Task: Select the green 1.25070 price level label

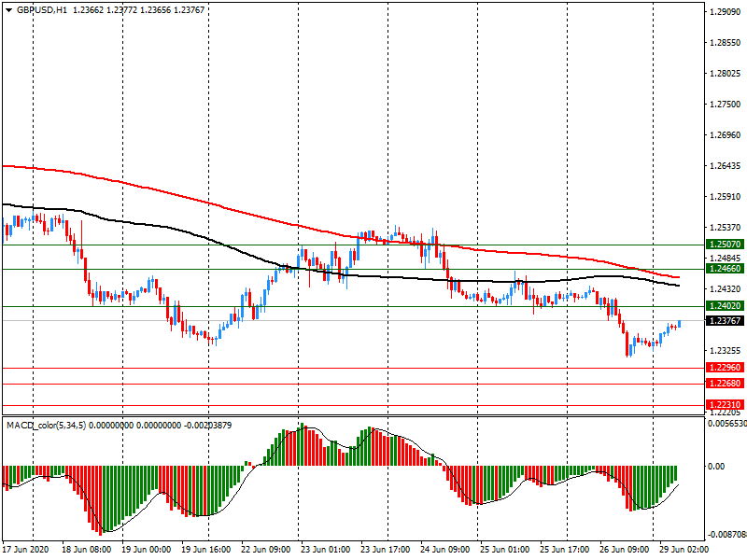Action: coord(726,245)
